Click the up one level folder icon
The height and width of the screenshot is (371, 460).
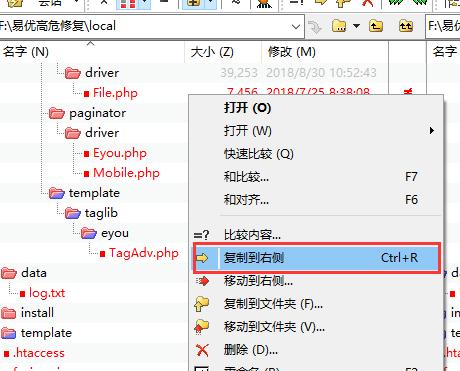376,26
